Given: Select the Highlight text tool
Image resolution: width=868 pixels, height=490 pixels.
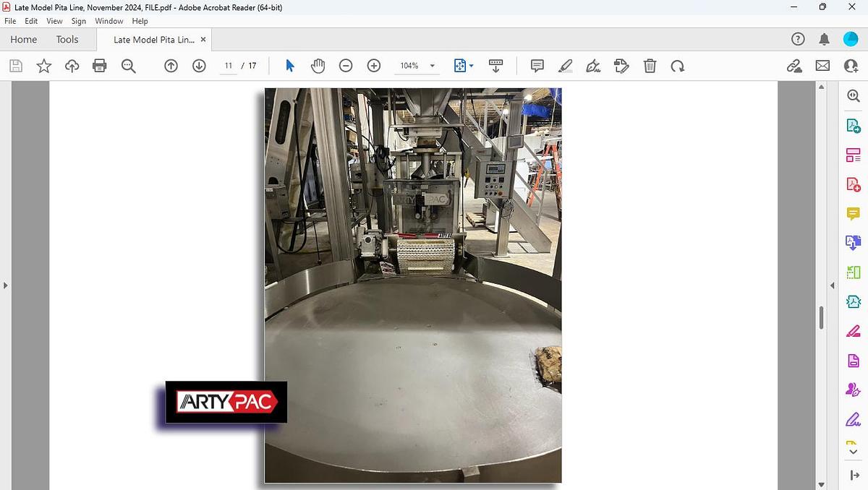Looking at the screenshot, I should (566, 66).
